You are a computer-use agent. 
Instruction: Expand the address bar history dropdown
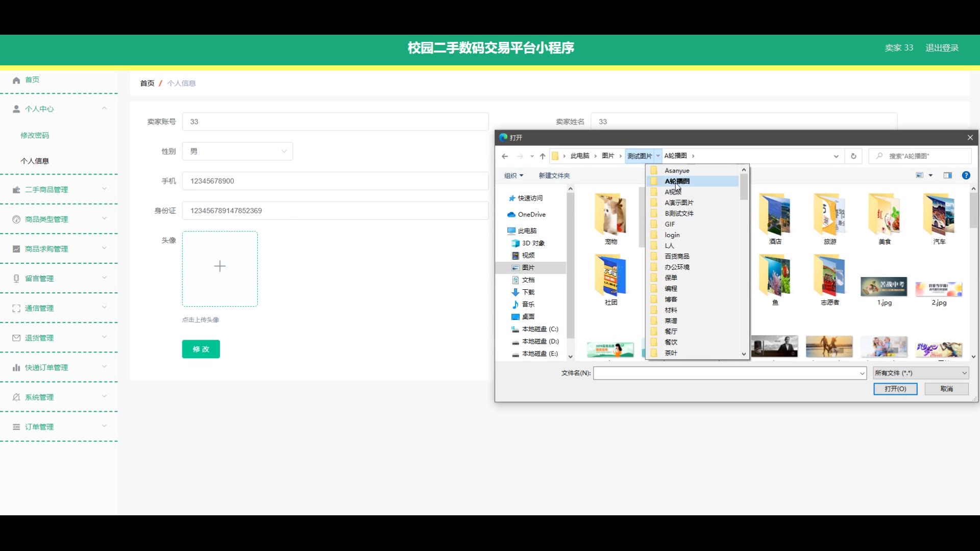836,156
